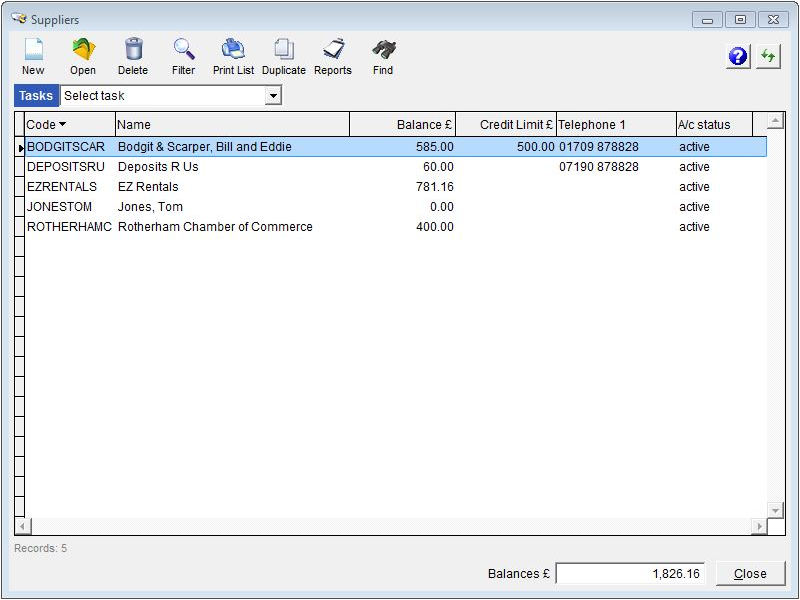Open supplier Reports
Screen dimensions: 800x600
[333, 57]
